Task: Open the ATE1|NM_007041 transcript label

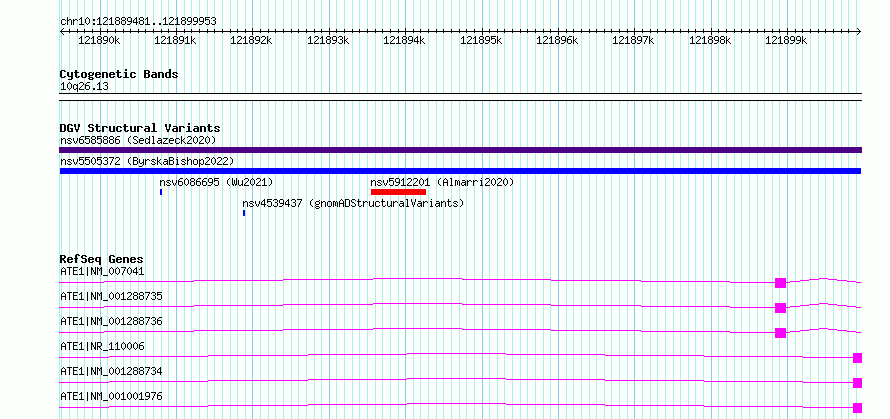Action: point(102,271)
